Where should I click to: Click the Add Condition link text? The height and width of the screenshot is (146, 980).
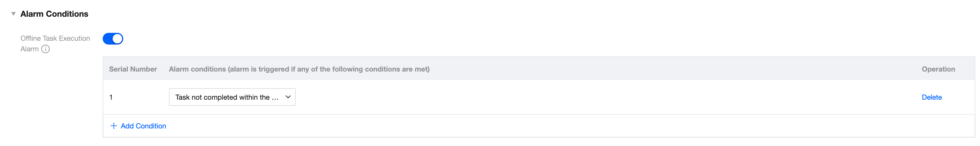[143, 126]
